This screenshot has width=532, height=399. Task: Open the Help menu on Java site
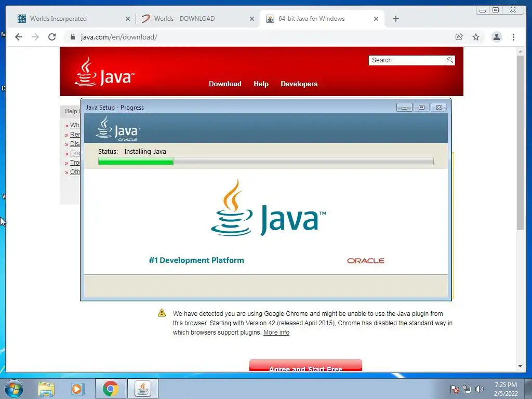(261, 84)
